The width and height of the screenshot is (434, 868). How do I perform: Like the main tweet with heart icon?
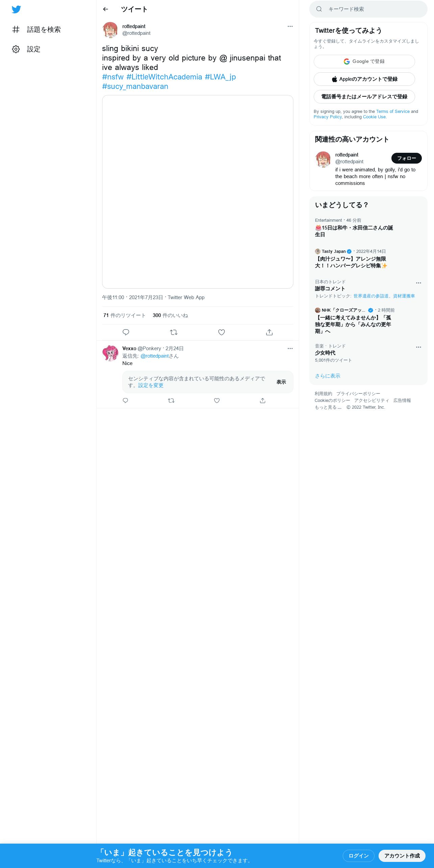221,332
